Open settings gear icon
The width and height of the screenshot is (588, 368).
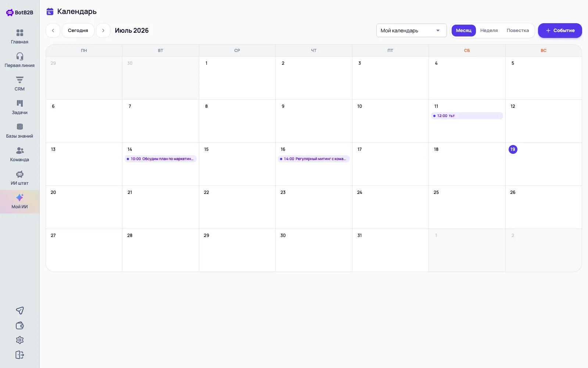click(20, 340)
